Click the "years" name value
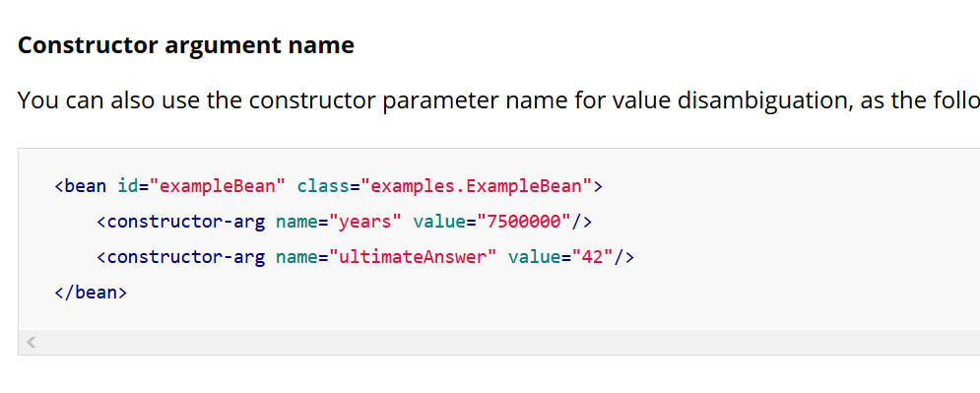The image size is (980, 393). [365, 222]
